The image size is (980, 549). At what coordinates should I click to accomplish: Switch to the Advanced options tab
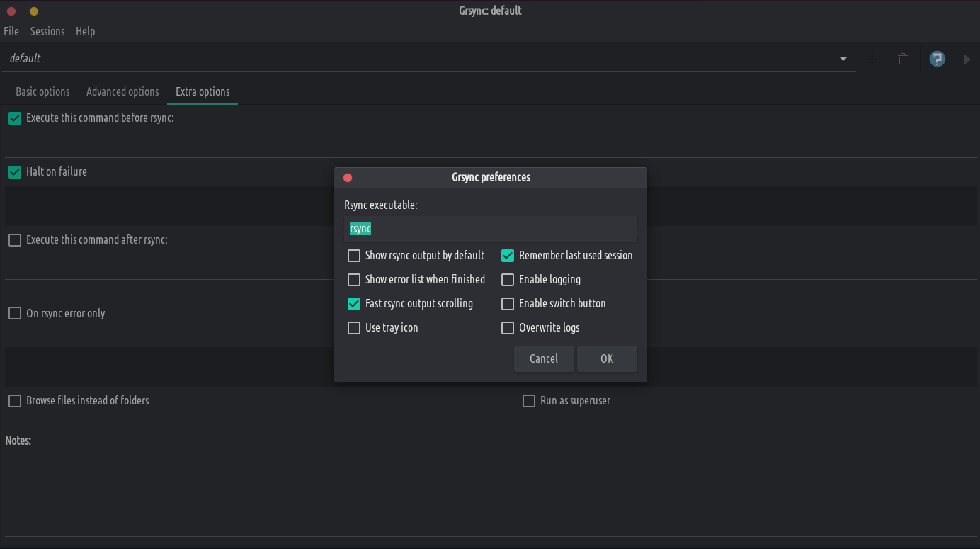[122, 91]
